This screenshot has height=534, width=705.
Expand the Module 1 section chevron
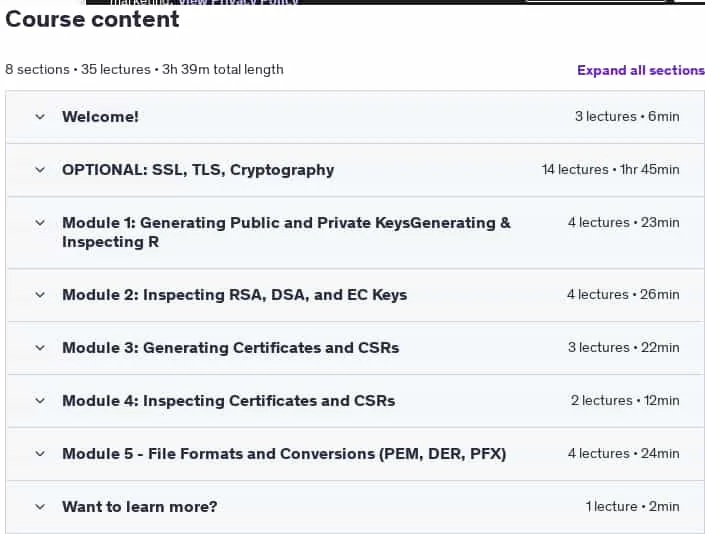[x=40, y=223]
